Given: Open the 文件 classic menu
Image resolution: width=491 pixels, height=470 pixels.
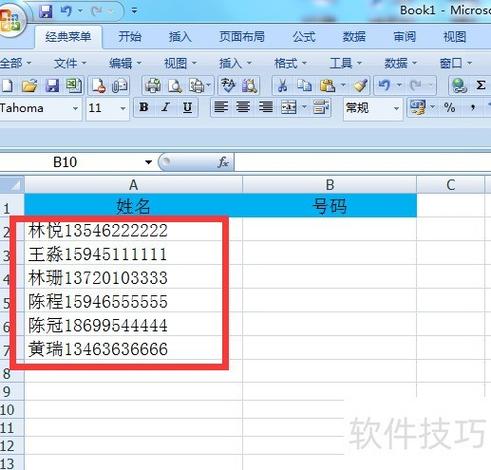Looking at the screenshot, I should pos(70,63).
